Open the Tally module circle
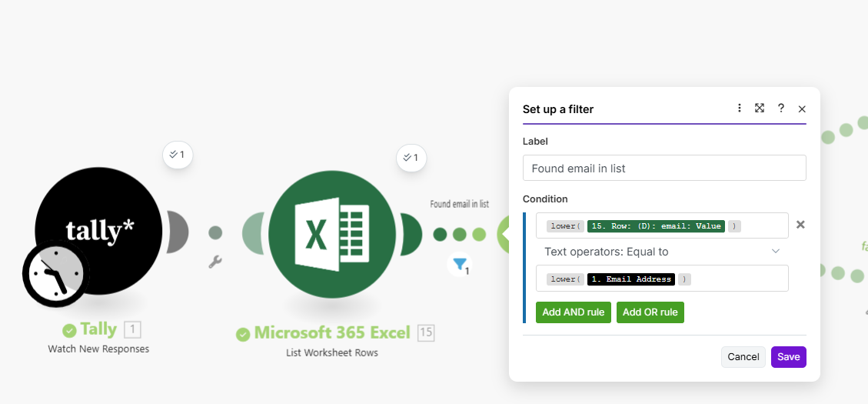 (98, 231)
